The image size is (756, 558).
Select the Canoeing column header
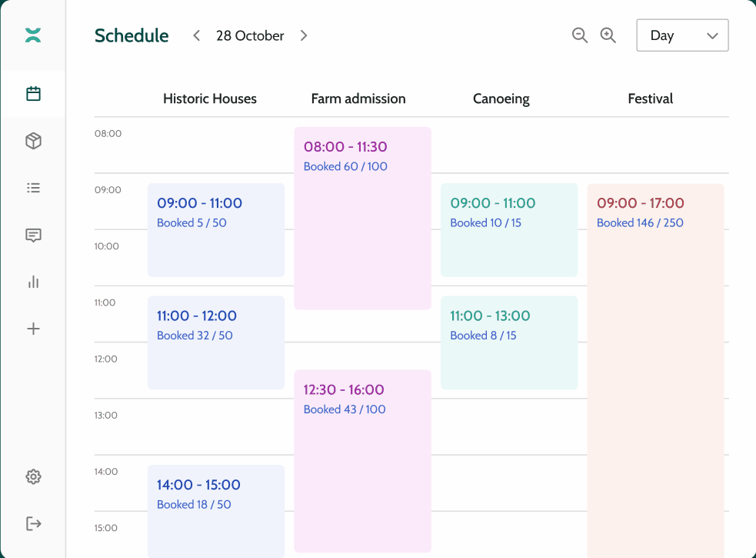[501, 99]
